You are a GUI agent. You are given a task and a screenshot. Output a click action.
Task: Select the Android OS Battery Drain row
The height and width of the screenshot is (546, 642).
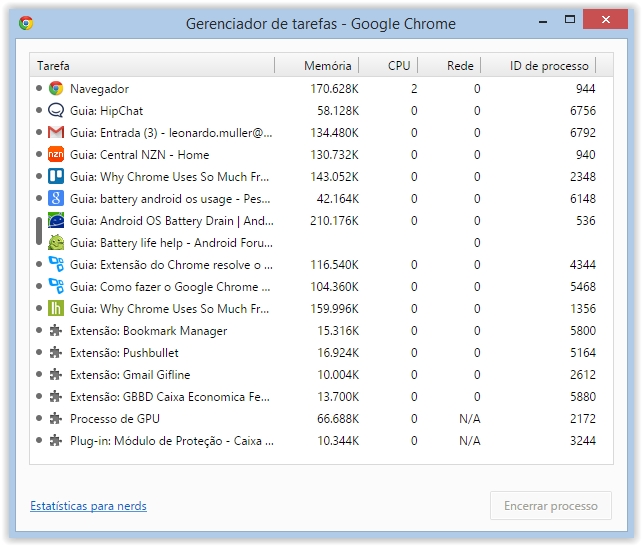(x=321, y=221)
